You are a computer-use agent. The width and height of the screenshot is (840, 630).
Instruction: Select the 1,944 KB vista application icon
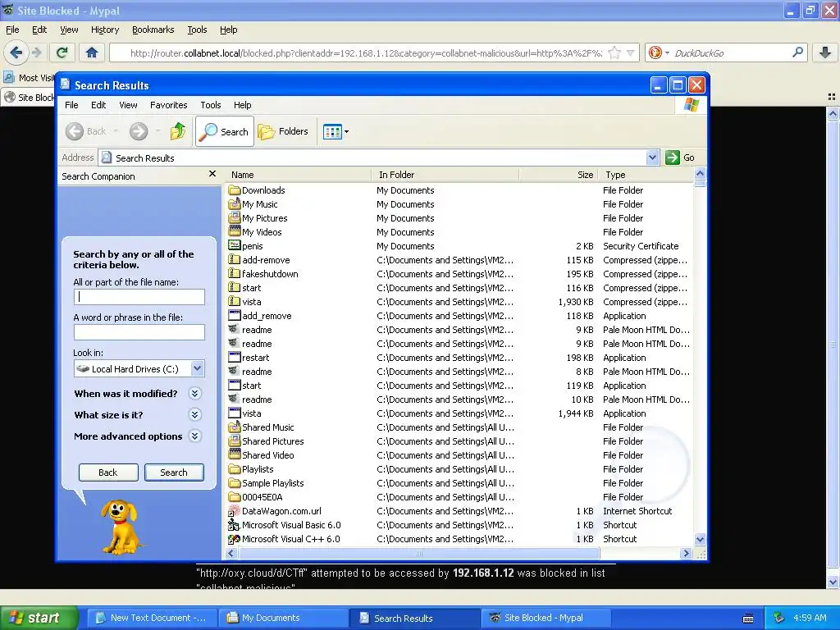click(234, 413)
